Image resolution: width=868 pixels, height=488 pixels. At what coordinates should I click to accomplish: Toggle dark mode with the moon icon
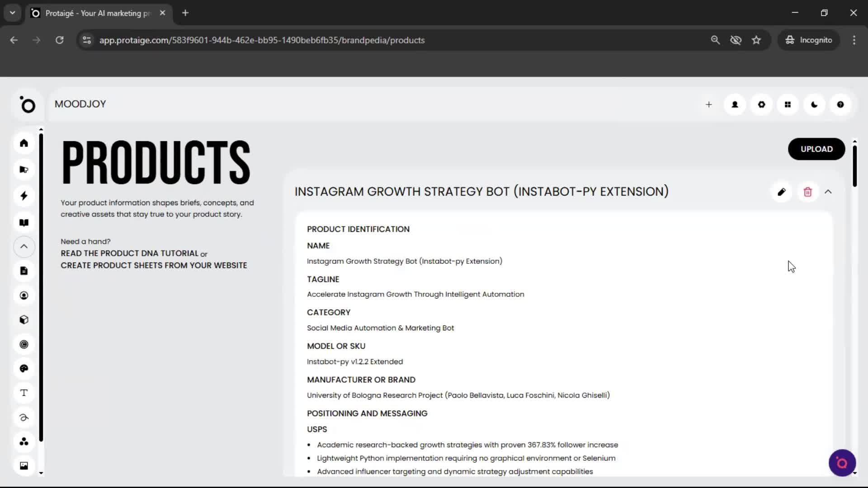tap(814, 104)
